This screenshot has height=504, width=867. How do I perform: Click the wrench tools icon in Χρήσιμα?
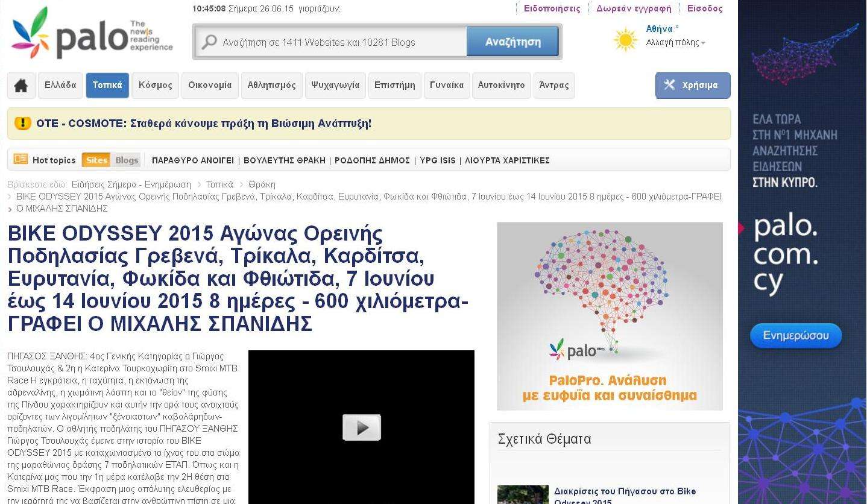pyautogui.click(x=669, y=85)
